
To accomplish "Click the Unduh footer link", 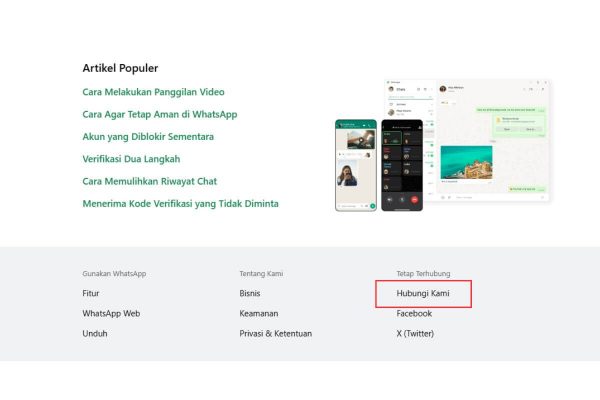I will pyautogui.click(x=95, y=333).
